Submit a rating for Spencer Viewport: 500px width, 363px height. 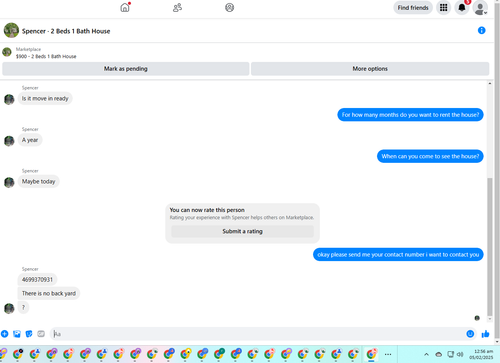tap(242, 231)
